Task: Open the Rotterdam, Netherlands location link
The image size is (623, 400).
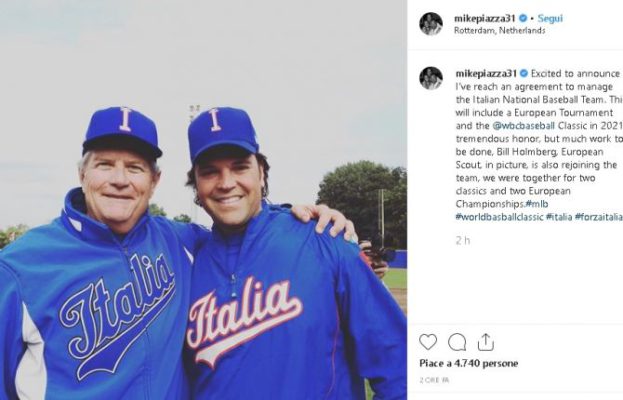Action: (499, 31)
